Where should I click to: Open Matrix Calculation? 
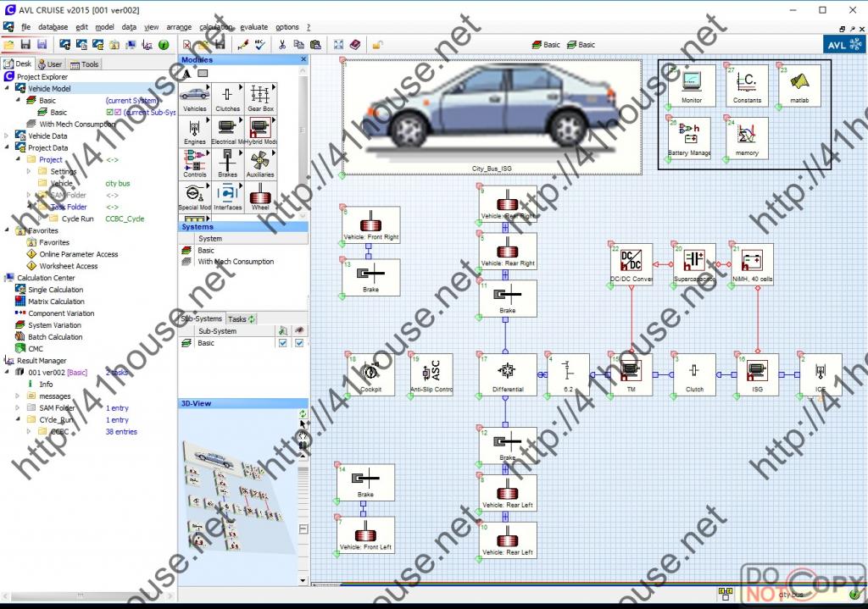point(56,302)
